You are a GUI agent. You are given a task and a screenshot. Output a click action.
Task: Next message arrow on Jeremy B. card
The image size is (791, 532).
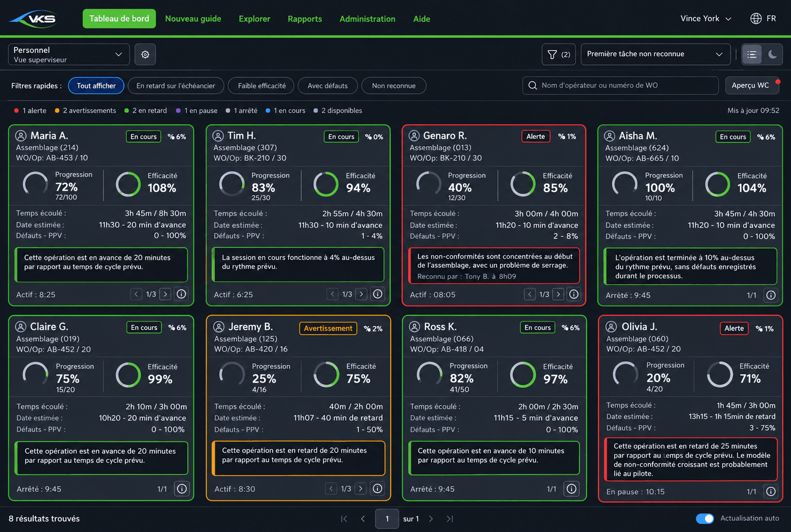click(x=361, y=489)
